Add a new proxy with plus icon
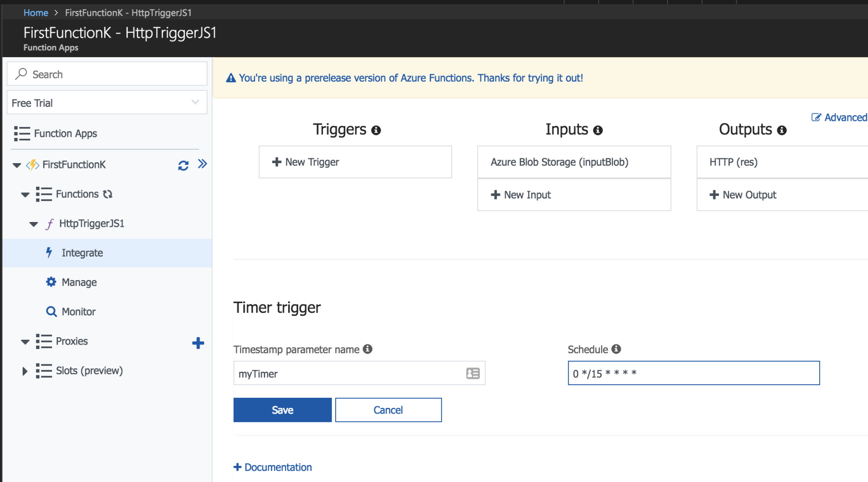Screen dimensions: 868x482 click(x=198, y=343)
